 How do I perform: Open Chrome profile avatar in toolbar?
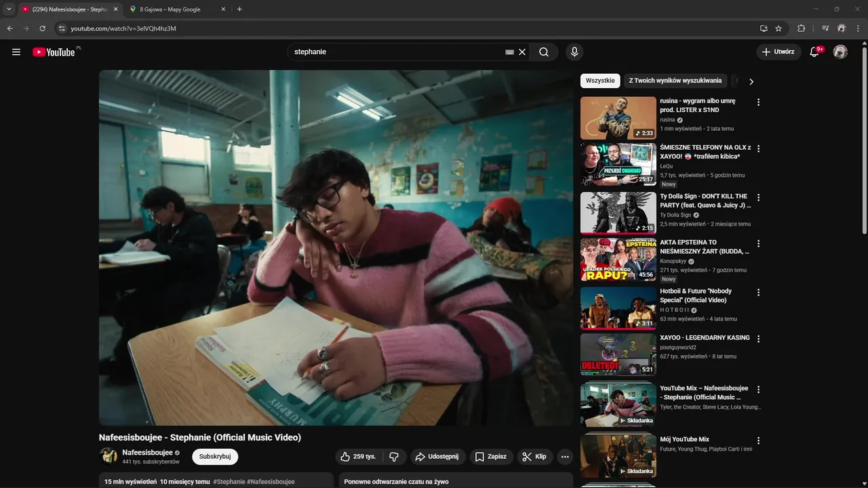[x=842, y=28]
